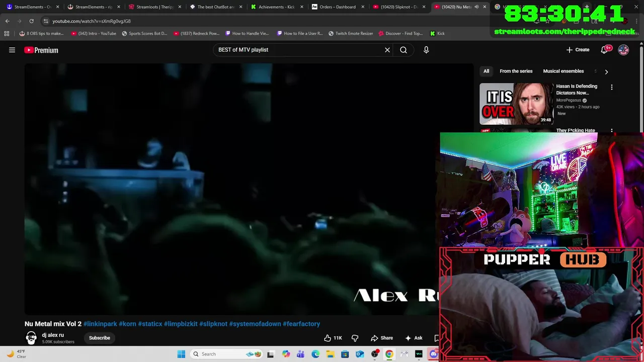
Task: Open options for They F*cking Hate suggestion
Action: [612, 131]
